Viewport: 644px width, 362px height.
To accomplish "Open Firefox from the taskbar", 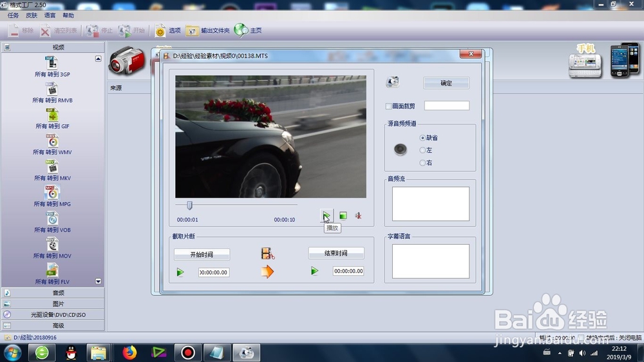I will (x=129, y=352).
